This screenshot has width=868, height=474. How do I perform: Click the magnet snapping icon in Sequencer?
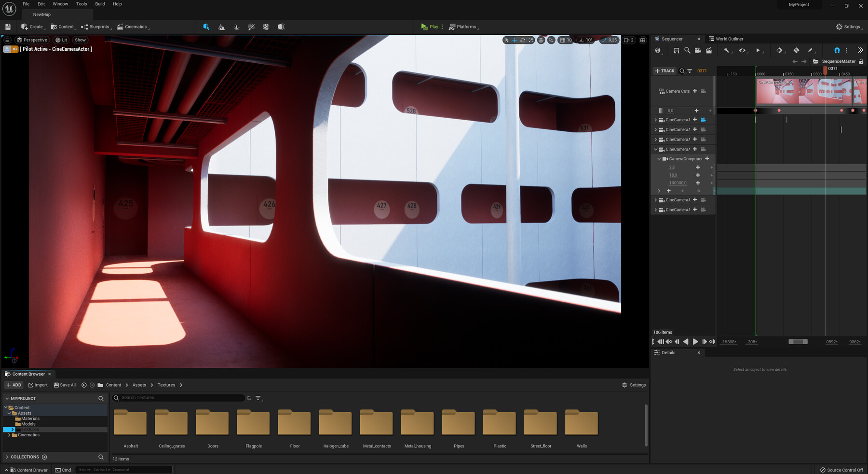(836, 50)
